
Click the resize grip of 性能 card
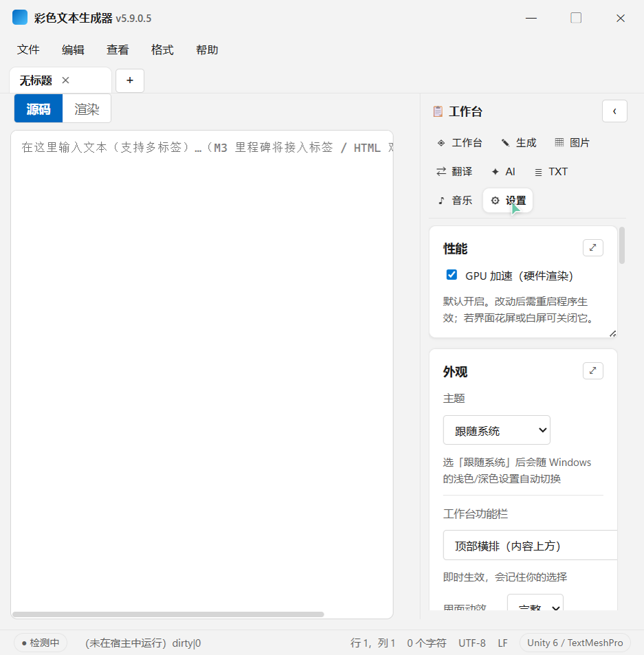(x=612, y=333)
